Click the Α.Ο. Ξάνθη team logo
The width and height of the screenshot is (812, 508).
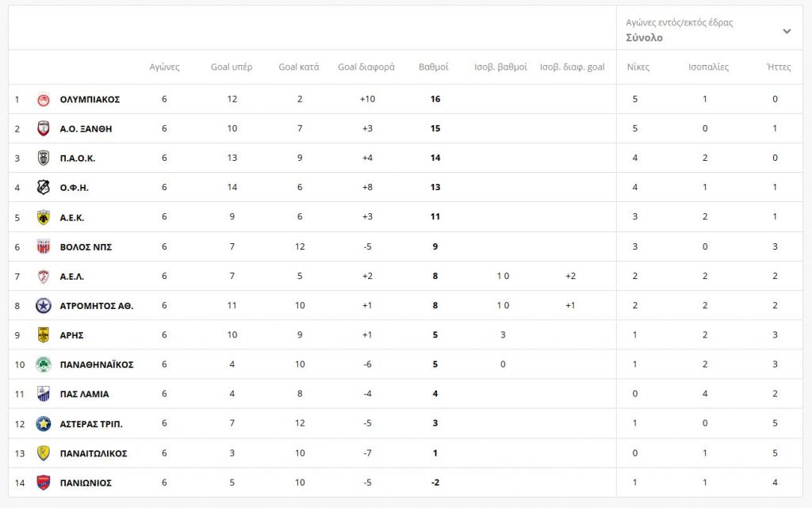pos(44,129)
